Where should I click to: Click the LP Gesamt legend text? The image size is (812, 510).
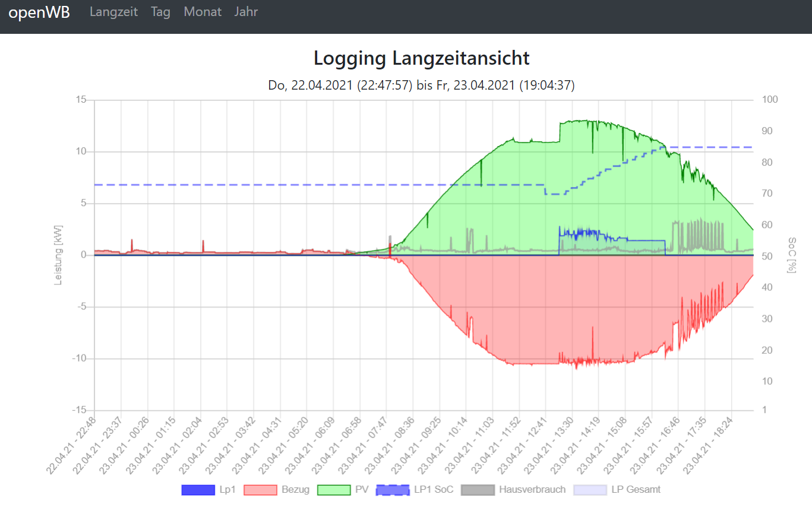coord(636,490)
